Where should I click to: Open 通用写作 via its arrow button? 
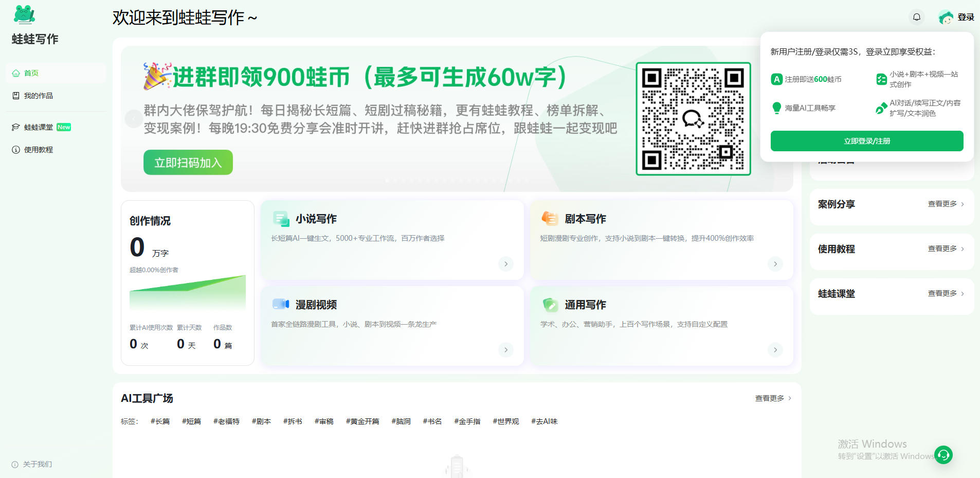click(x=775, y=350)
